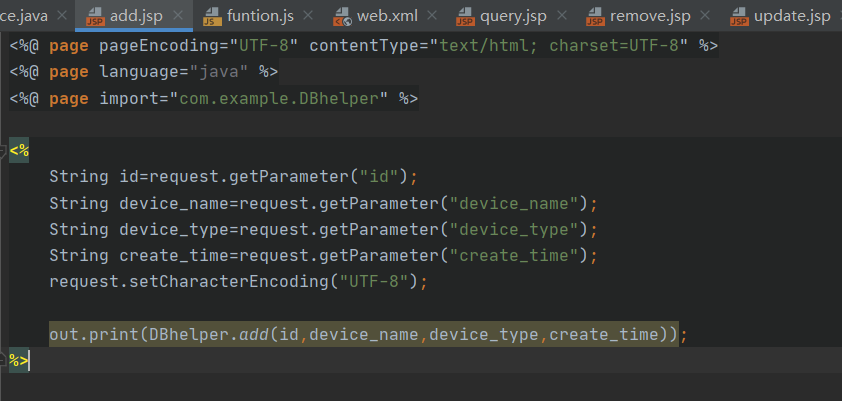Close the ce.java tab
This screenshot has height=401, width=842.
pyautogui.click(x=62, y=16)
